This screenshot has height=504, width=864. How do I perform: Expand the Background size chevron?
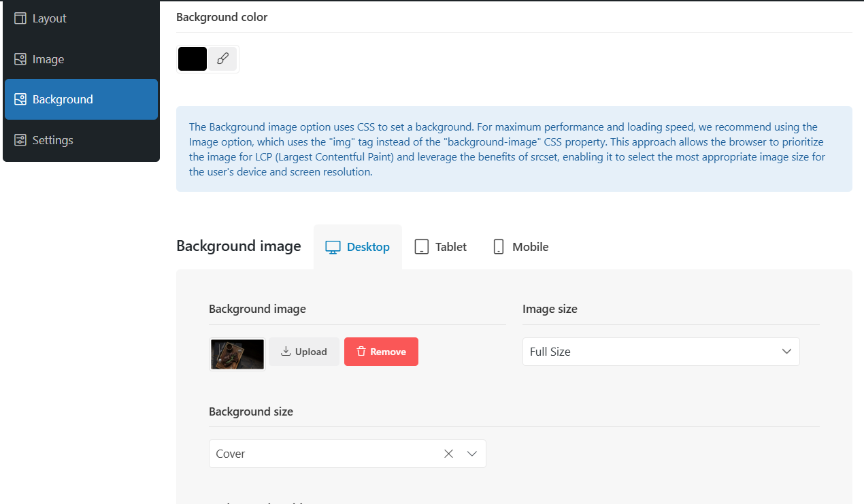pos(472,454)
